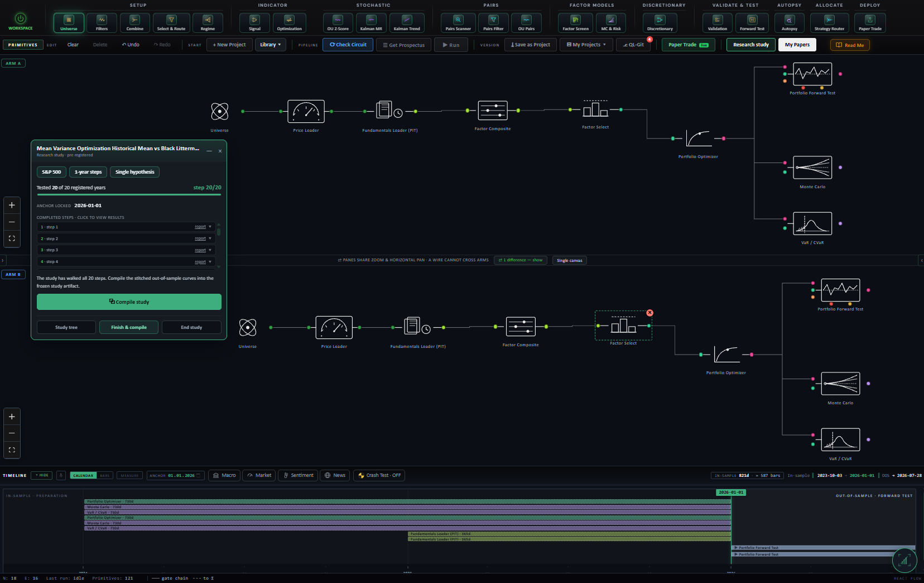Select the Price Loader node in Arm A
The width and height of the screenshot is (924, 583).
point(306,112)
